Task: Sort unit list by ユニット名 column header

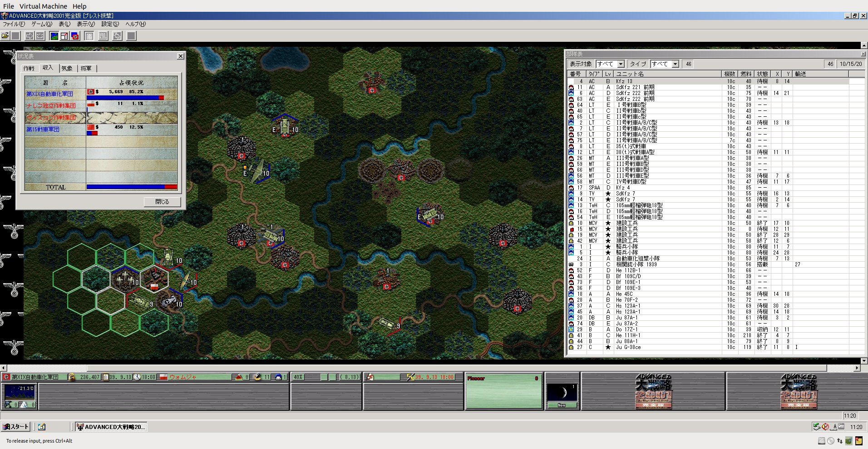Action: click(x=667, y=74)
